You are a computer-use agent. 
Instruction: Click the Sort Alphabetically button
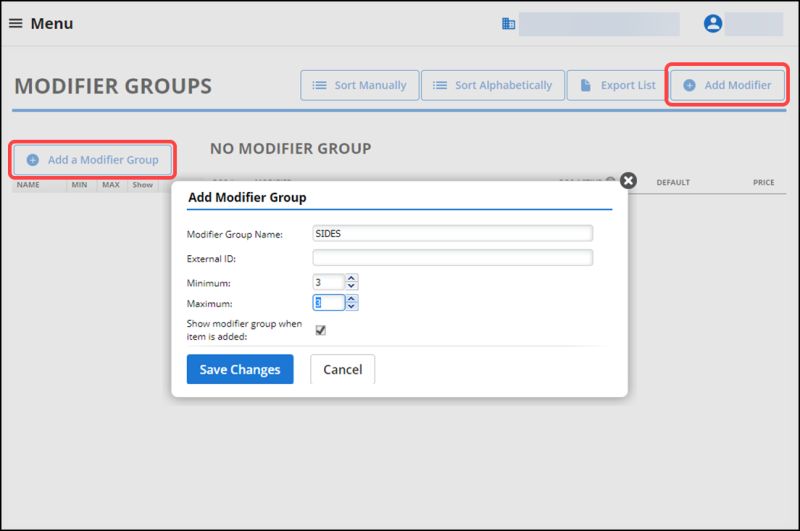pyautogui.click(x=493, y=85)
